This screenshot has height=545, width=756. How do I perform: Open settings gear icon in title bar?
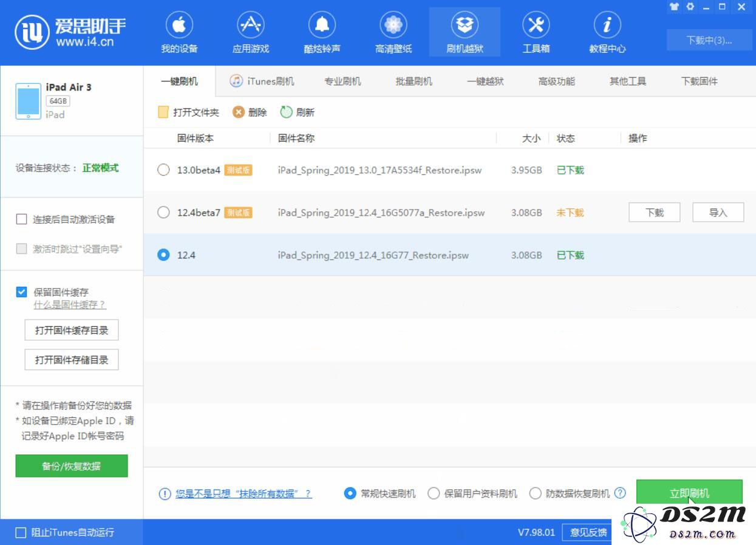tap(690, 7)
